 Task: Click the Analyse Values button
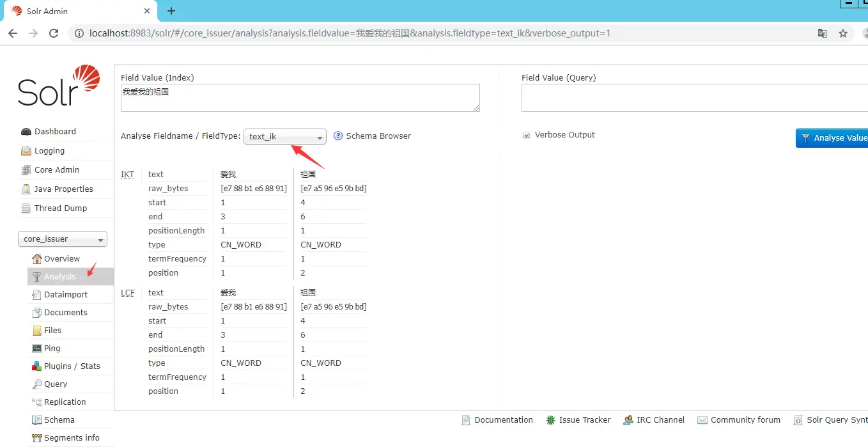(x=832, y=138)
